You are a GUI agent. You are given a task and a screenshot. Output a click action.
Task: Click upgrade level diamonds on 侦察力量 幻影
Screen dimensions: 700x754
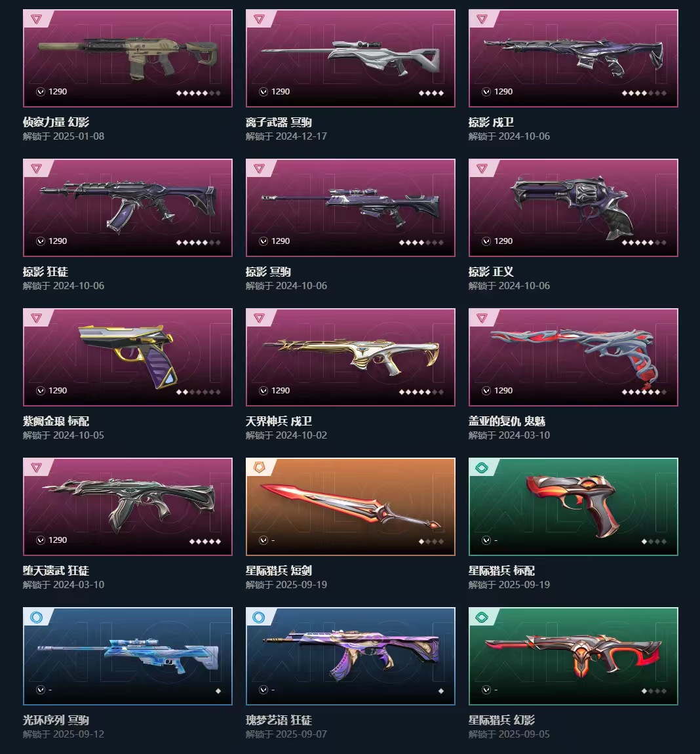[198, 93]
